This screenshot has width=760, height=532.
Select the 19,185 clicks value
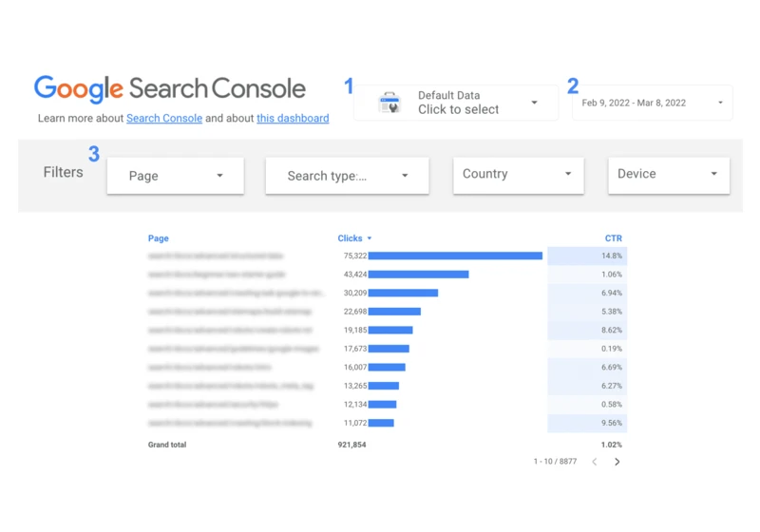[355, 330]
